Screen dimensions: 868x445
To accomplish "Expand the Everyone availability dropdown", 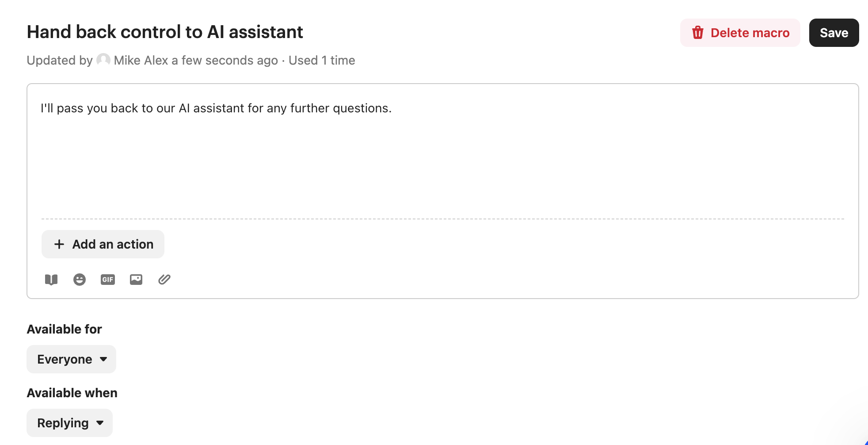I will [71, 359].
